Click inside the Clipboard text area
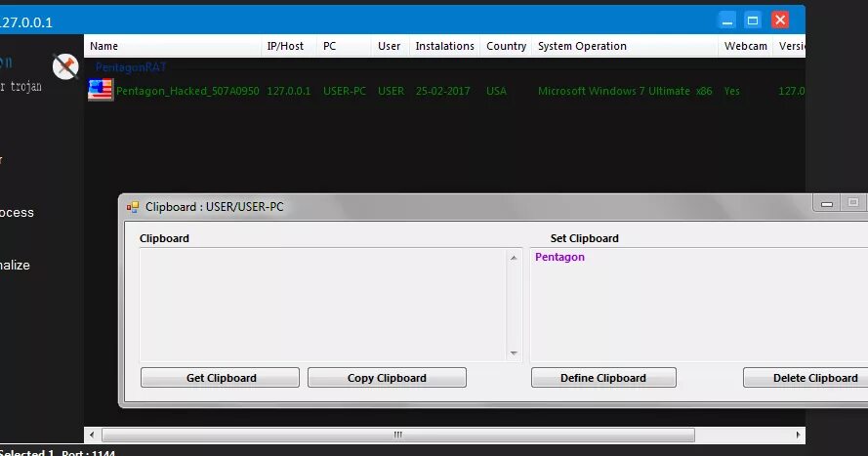 pyautogui.click(x=323, y=305)
